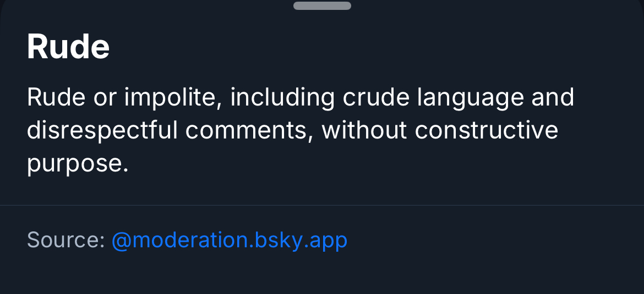
Task: Click the '@' symbol of moderation link
Action: pos(121,240)
